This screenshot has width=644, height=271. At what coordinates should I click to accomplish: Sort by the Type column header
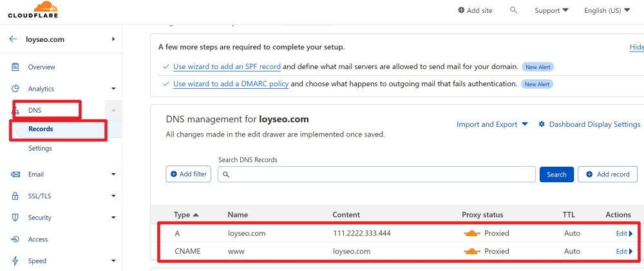[x=186, y=215]
